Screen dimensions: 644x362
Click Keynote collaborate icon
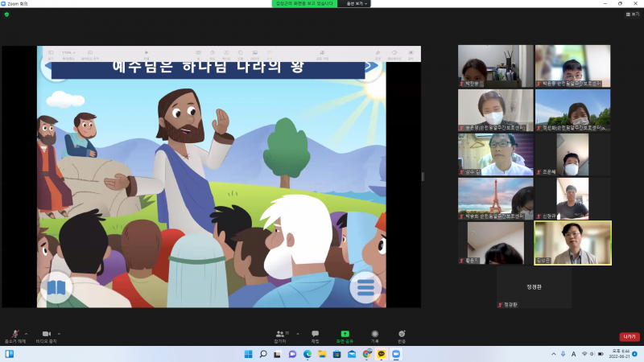tap(322, 54)
